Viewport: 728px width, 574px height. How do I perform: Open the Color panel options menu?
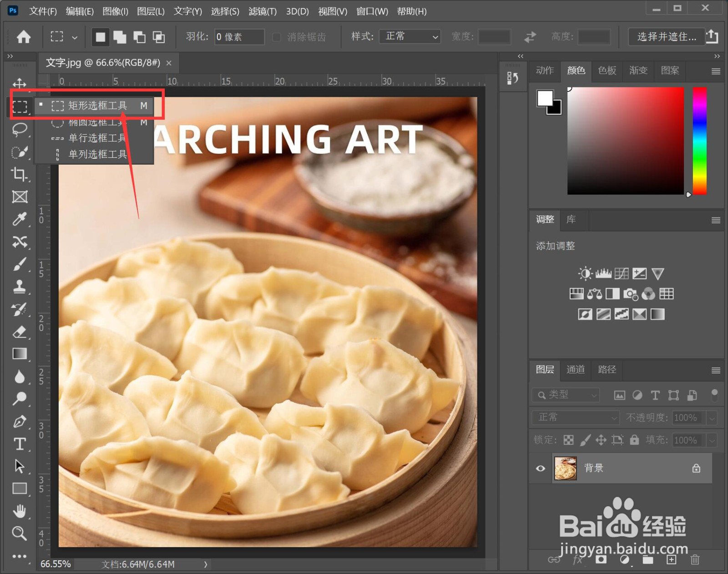click(716, 71)
